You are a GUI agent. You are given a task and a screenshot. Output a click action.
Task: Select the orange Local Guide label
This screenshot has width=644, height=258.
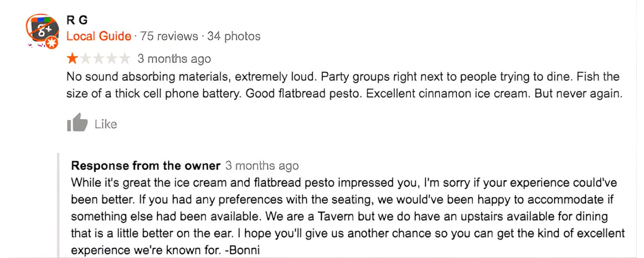[x=99, y=36]
